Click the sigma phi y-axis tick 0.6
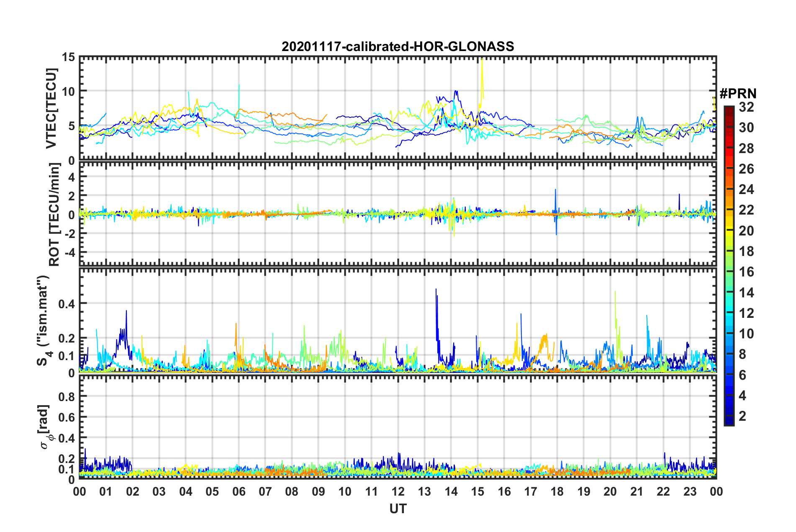This screenshot has width=796, height=532. pos(67,417)
